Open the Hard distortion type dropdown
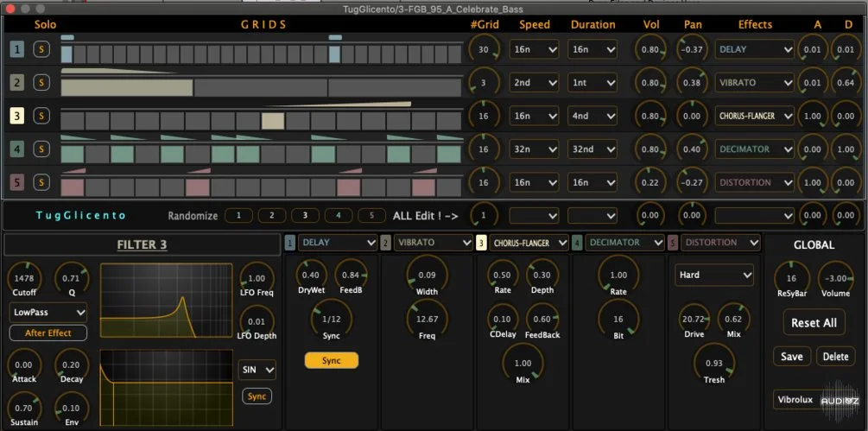This screenshot has height=431, width=868. click(x=714, y=275)
